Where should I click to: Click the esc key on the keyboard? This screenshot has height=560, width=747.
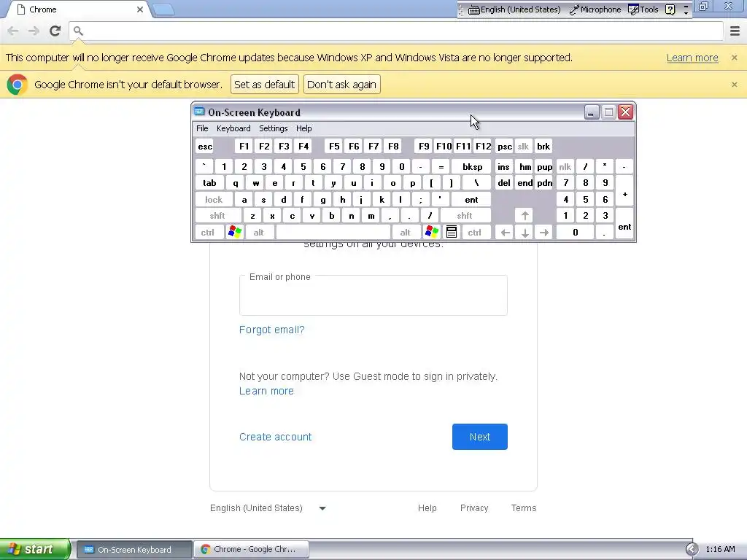pyautogui.click(x=205, y=146)
